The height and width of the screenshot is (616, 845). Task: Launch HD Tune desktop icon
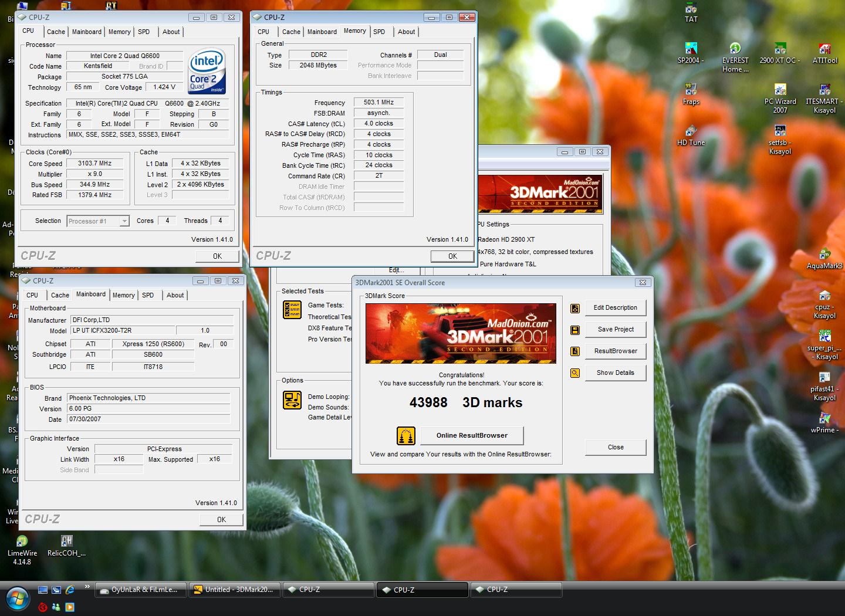[691, 136]
